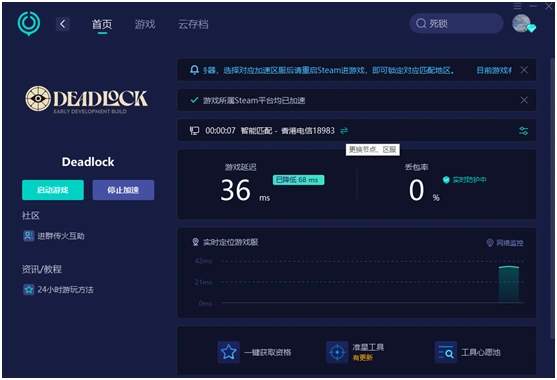Click the 实时防护中 shield status

(465, 180)
